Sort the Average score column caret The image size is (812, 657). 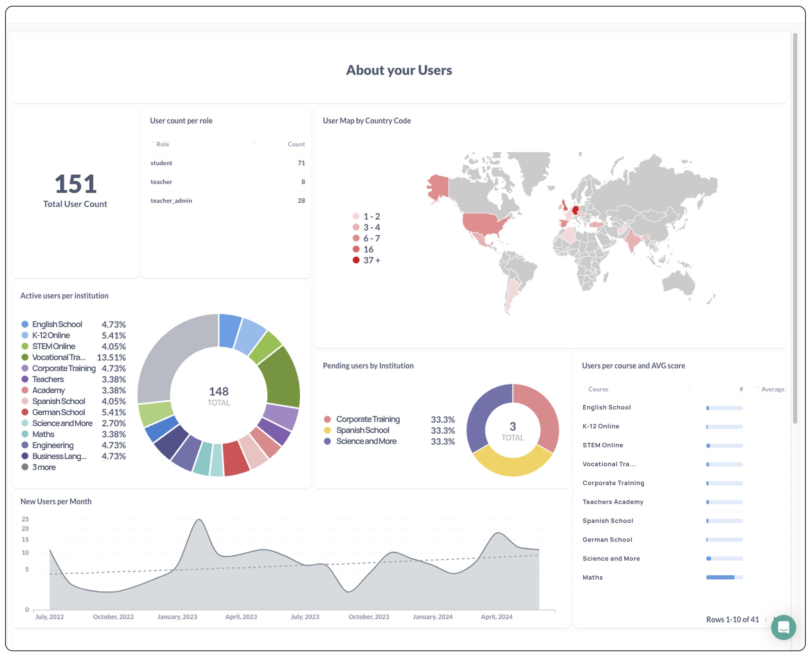click(x=758, y=388)
